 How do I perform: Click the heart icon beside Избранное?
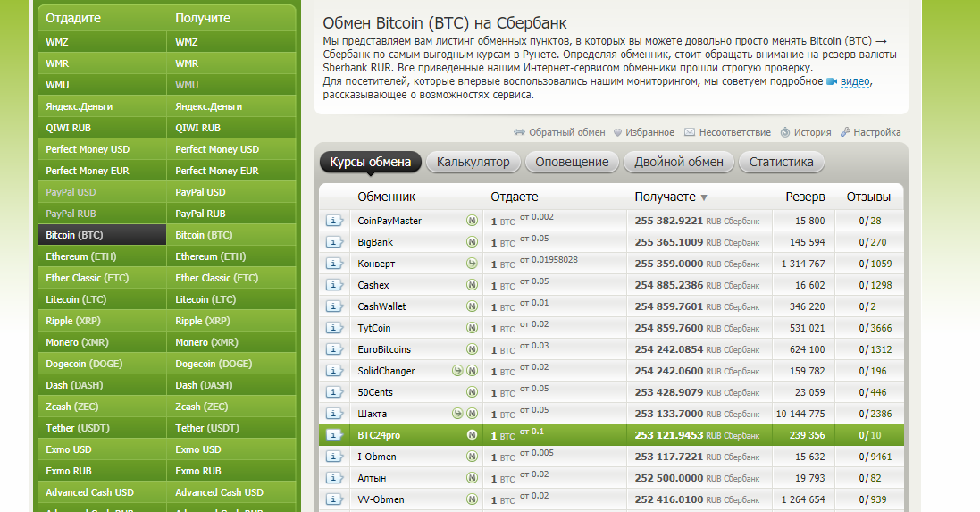(616, 133)
